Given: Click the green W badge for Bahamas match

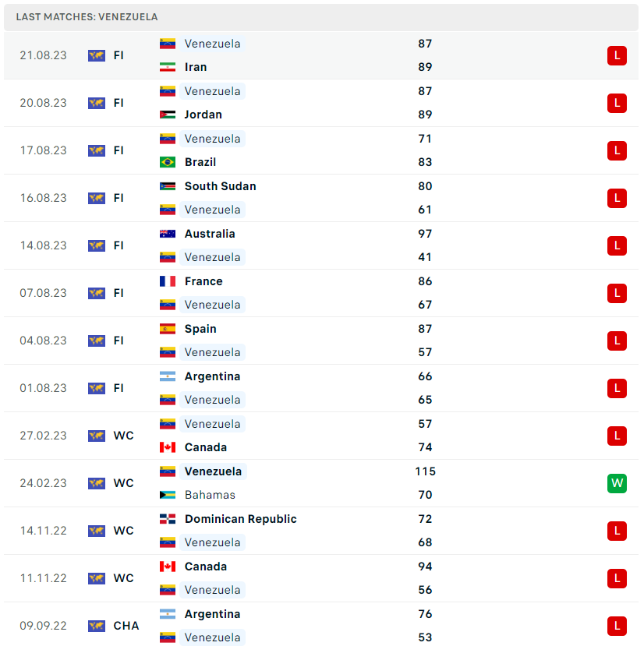Looking at the screenshot, I should pyautogui.click(x=617, y=483).
